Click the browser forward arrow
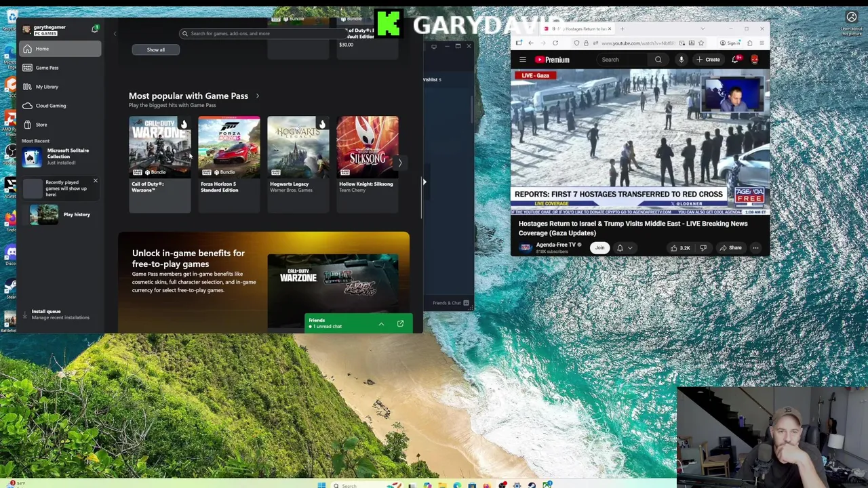868x488 pixels. 543,43
